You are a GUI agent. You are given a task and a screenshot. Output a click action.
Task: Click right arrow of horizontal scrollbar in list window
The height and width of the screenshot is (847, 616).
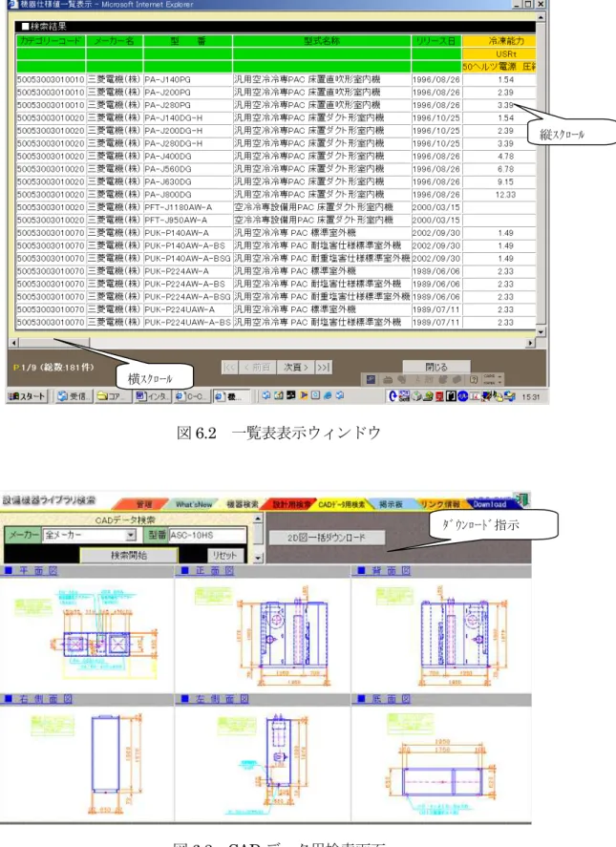point(531,343)
